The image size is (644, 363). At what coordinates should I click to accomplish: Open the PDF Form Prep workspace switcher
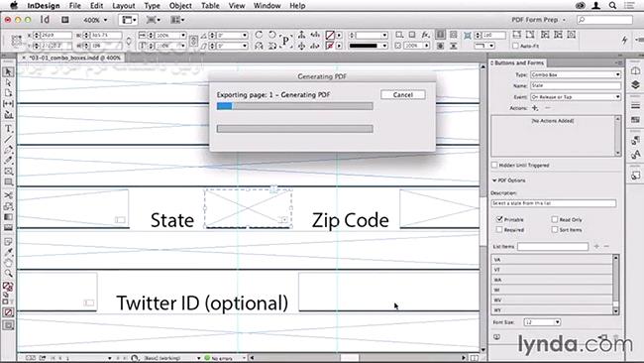pos(538,20)
